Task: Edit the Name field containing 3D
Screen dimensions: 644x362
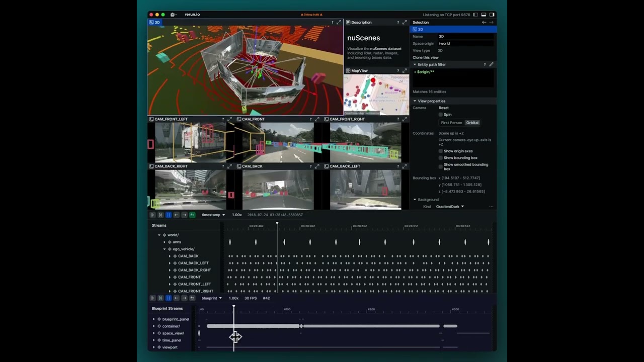Action: 465,37
